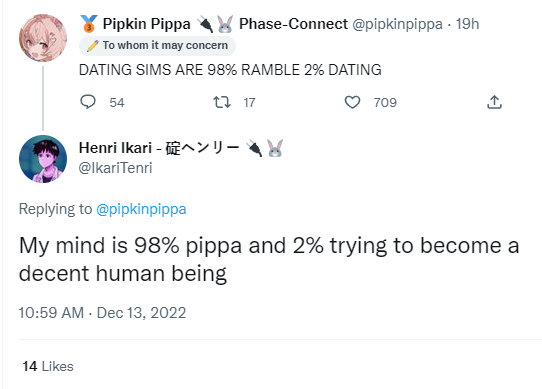The width and height of the screenshot is (542, 389).
Task: Click the plug emoji after Henri Ikari's name
Action: (254, 148)
